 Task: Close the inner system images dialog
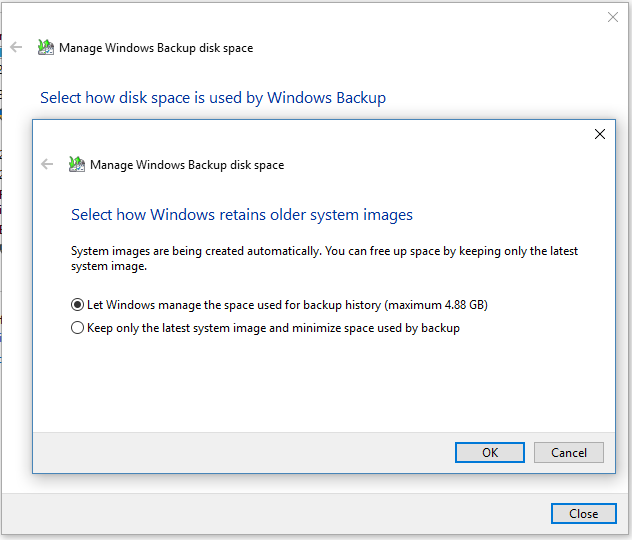600,134
